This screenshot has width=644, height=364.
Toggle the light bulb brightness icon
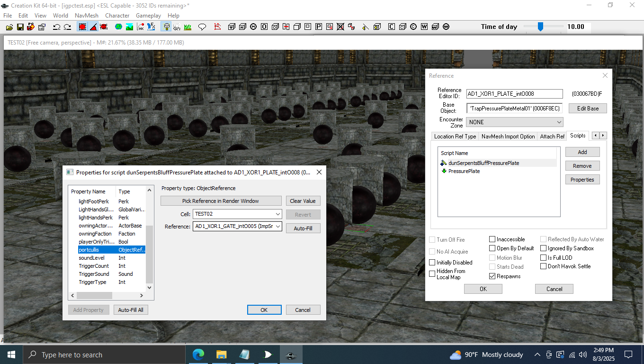point(166,27)
